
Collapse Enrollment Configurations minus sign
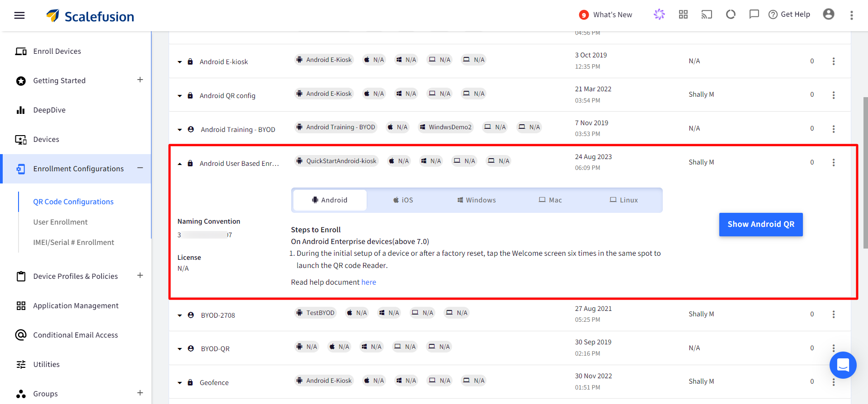tap(140, 168)
